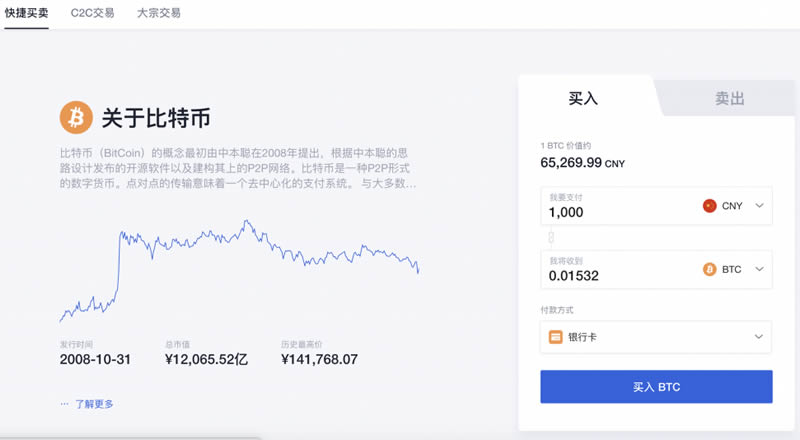
Task: Switch to the 卖出 tab
Action: coord(729,98)
